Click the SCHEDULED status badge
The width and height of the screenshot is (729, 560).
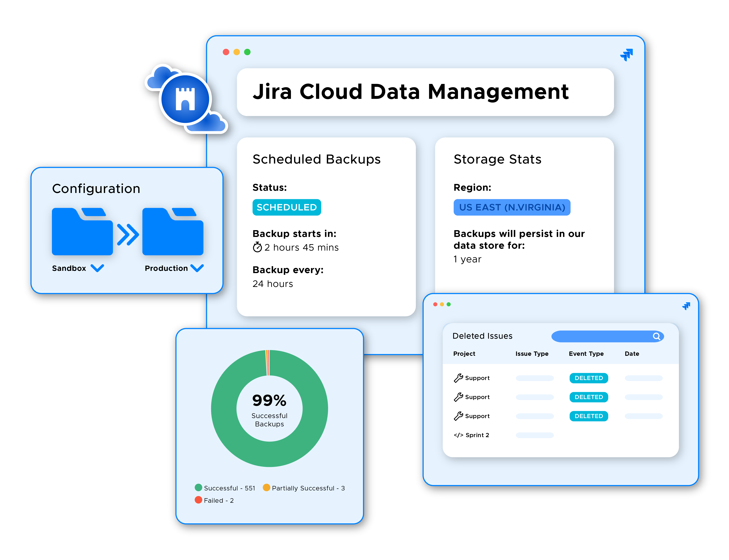coord(286,207)
